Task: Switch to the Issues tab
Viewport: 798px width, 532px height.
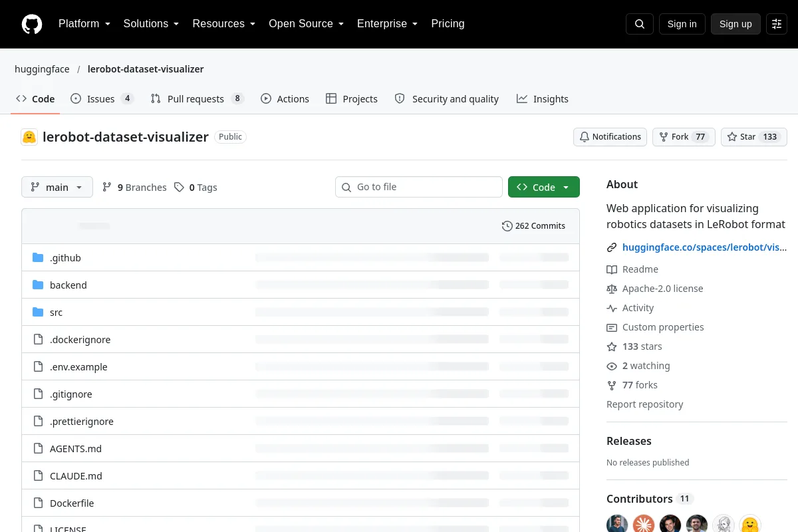Action: pos(102,99)
